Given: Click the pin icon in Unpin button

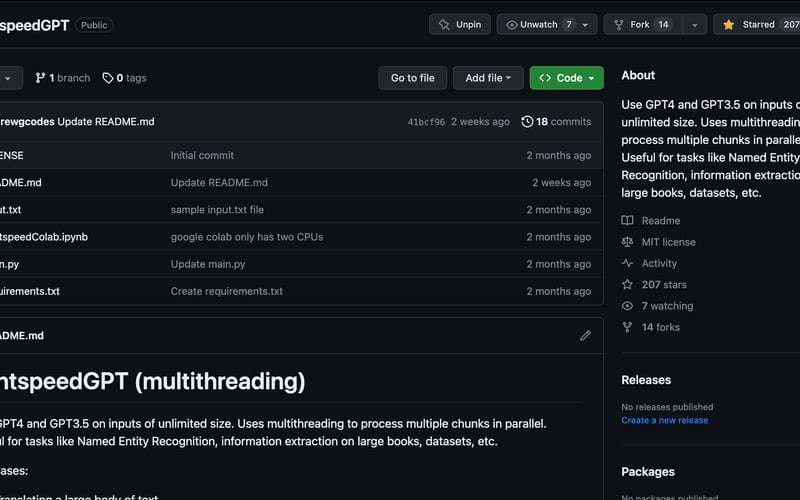Looking at the screenshot, I should [444, 24].
